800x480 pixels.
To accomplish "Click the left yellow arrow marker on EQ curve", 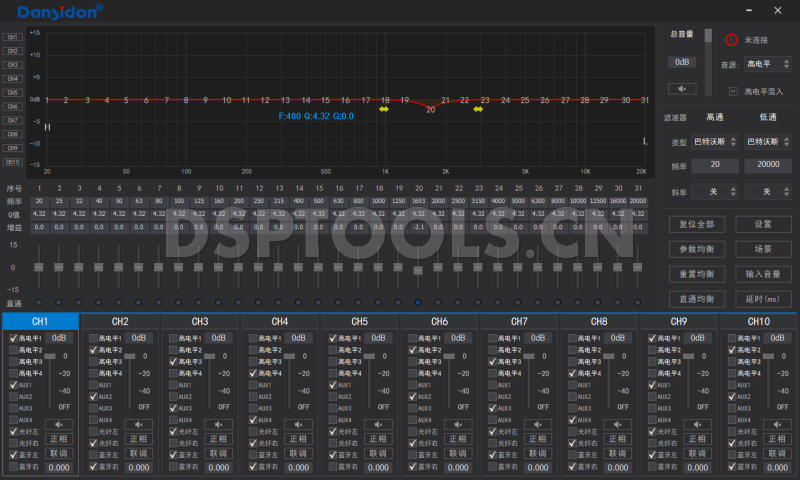I will (x=384, y=110).
